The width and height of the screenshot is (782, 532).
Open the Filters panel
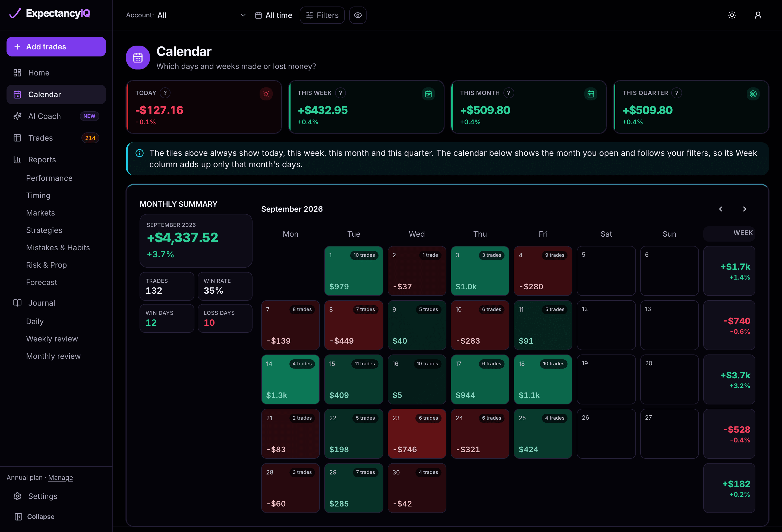pyautogui.click(x=322, y=15)
